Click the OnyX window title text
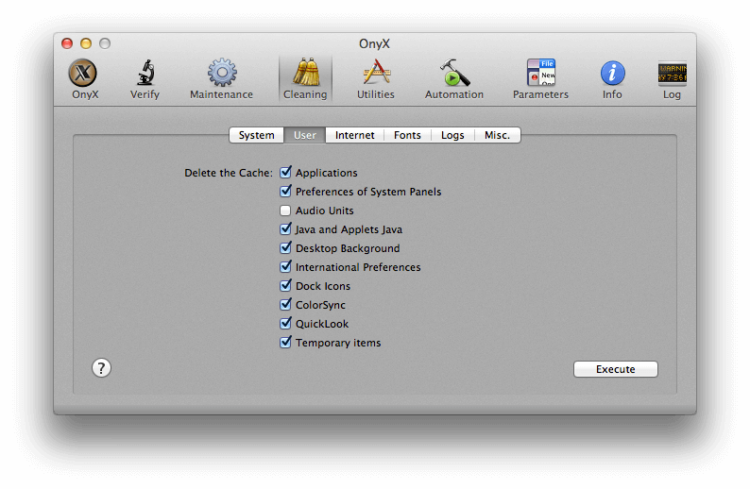 [375, 44]
